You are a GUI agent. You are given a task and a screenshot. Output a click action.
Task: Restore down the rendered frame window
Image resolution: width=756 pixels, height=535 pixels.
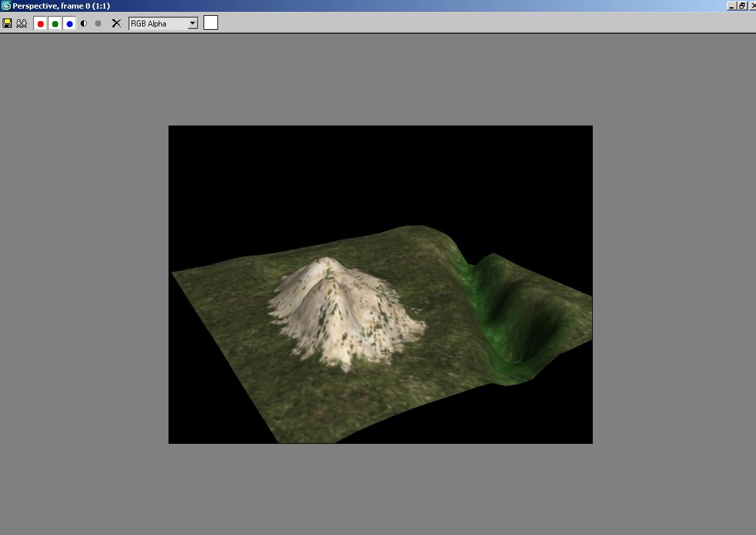tap(742, 5)
